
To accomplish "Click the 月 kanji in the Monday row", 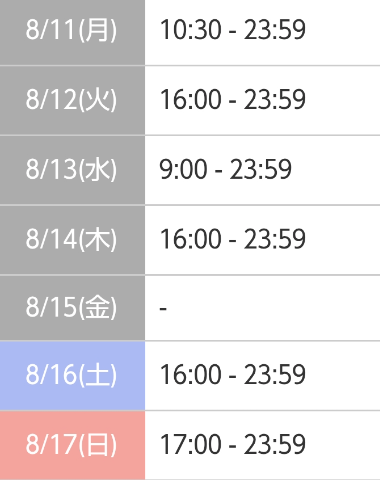I will click(x=97, y=30).
